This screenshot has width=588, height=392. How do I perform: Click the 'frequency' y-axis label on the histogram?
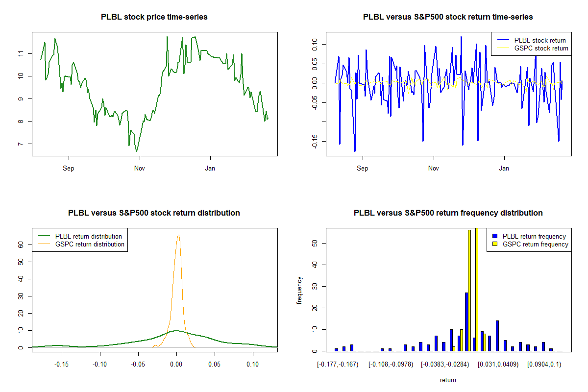[x=299, y=290]
